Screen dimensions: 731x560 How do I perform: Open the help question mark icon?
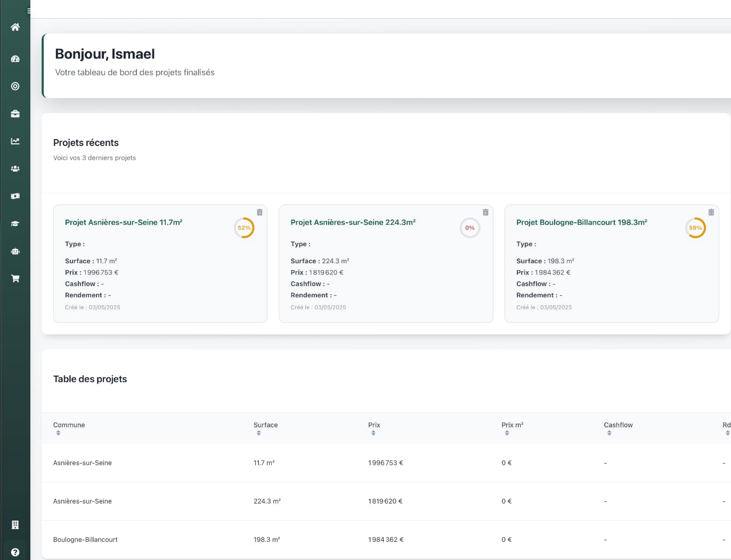pyautogui.click(x=15, y=552)
